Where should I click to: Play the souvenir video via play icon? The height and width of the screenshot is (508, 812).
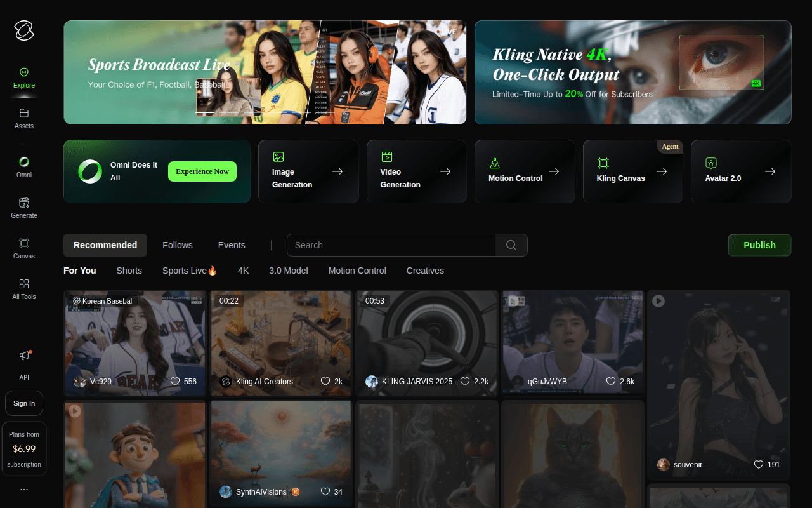point(658,301)
